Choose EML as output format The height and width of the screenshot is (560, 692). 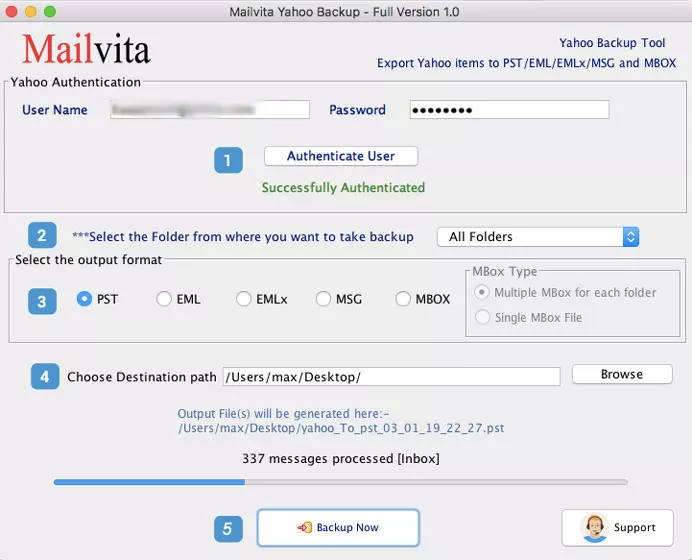pos(164,299)
